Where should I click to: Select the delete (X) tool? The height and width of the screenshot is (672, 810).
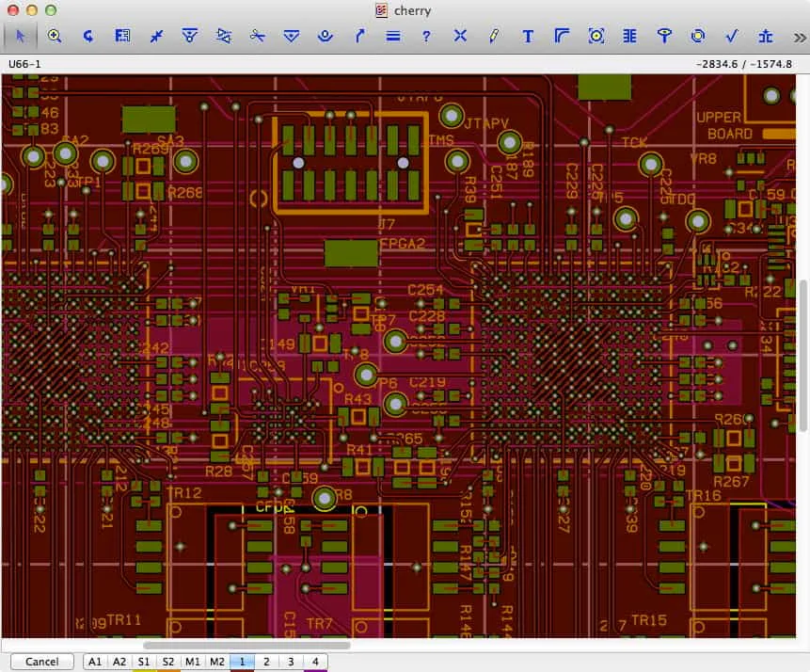click(x=460, y=36)
